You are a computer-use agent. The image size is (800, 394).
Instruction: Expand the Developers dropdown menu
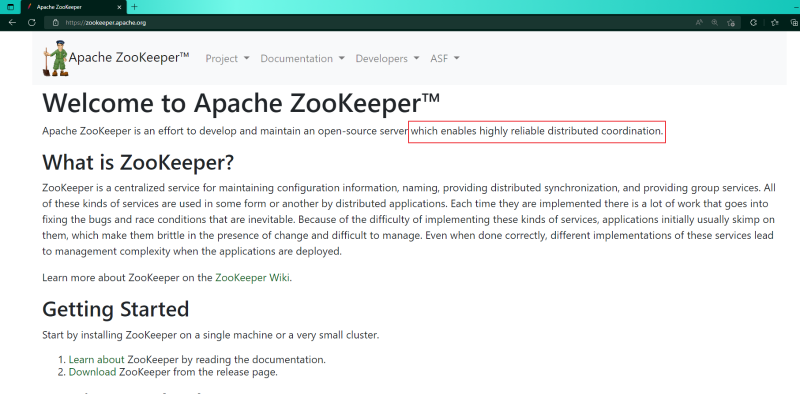(x=387, y=59)
